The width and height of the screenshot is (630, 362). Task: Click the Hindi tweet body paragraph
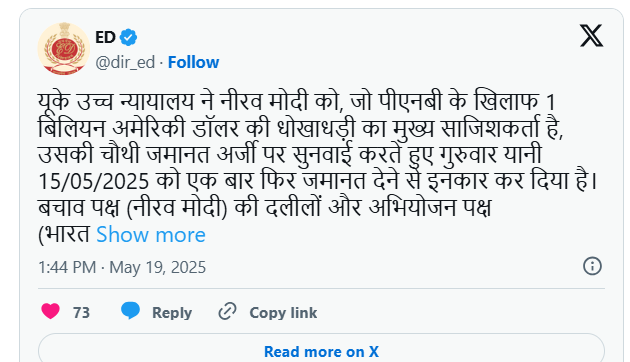click(x=318, y=168)
